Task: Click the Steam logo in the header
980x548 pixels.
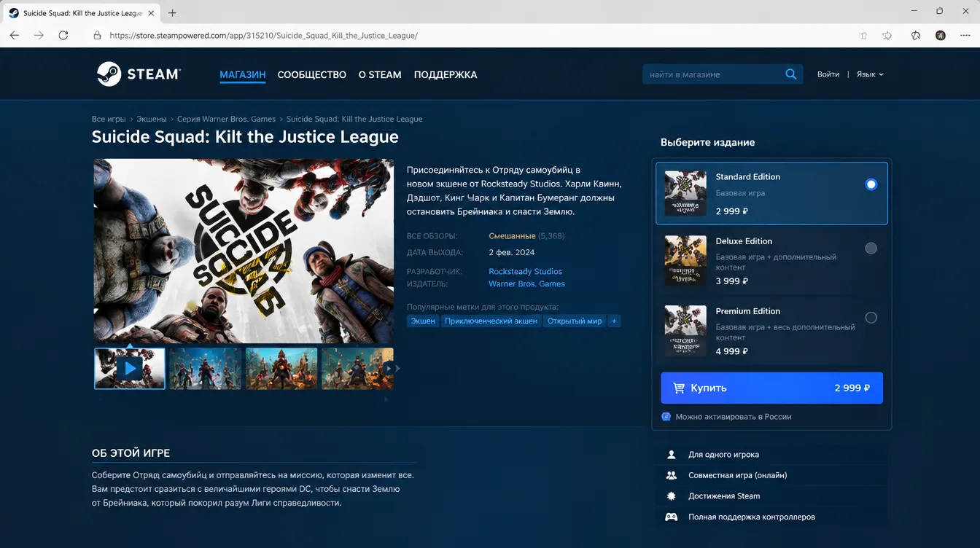Action: pyautogui.click(x=139, y=74)
